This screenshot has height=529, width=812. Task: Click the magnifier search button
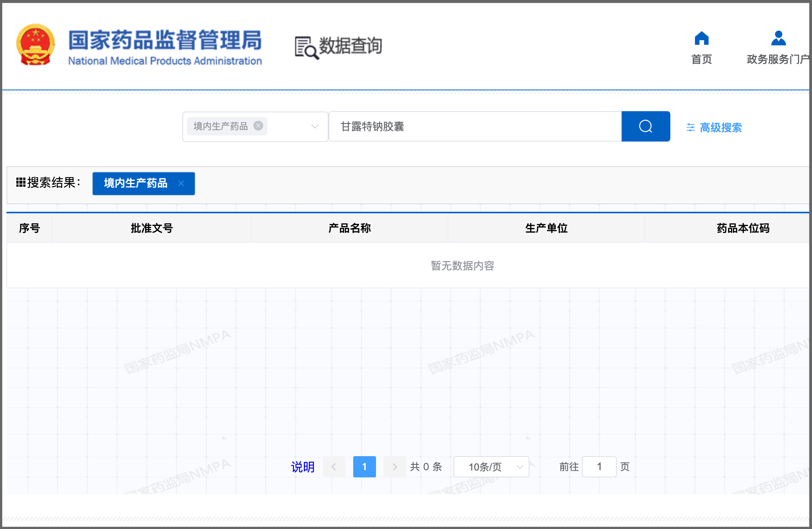646,126
